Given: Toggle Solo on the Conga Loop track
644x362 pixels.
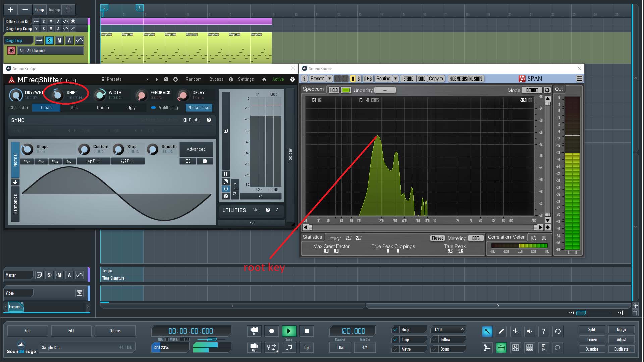Looking at the screenshot, I should 49,40.
